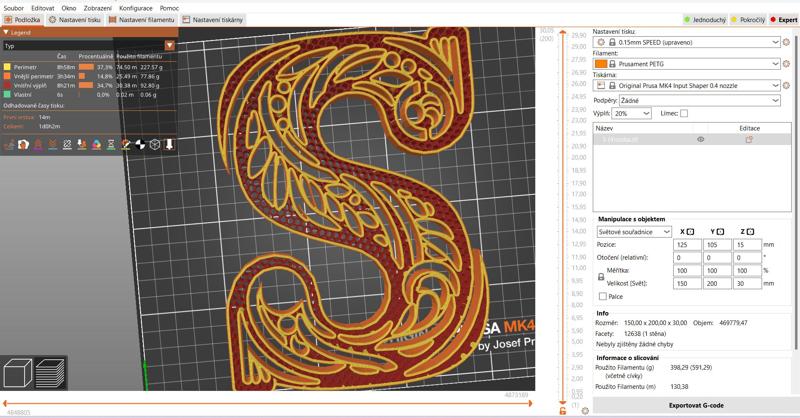Click the Název column header
800x418 pixels.
[x=605, y=128]
